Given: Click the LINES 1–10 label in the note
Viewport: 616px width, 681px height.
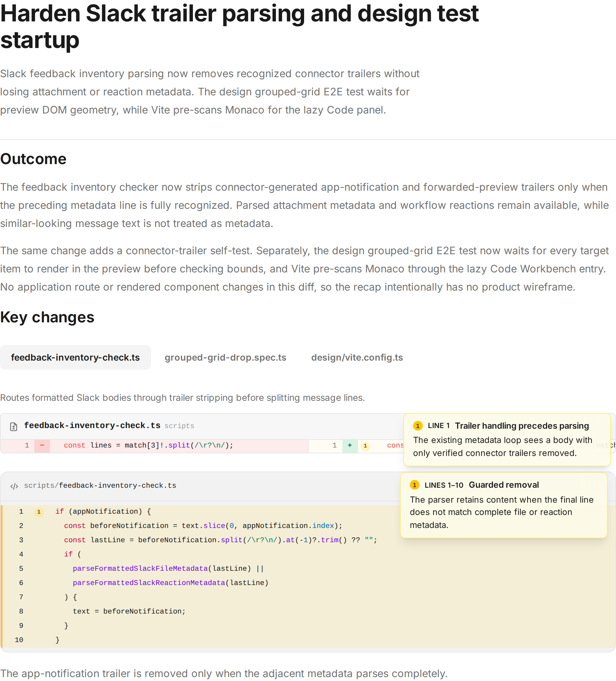Looking at the screenshot, I should coord(444,485).
